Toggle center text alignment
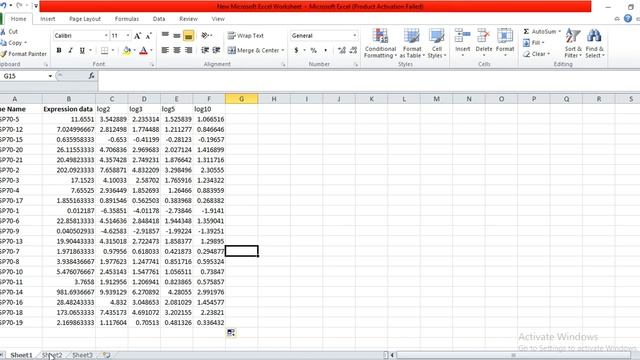Viewport: 640px width, 360px height. click(177, 50)
